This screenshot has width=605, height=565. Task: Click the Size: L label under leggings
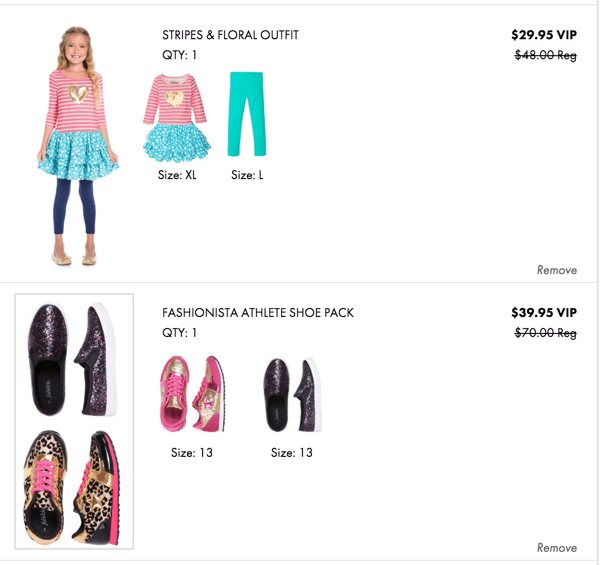[x=247, y=175]
